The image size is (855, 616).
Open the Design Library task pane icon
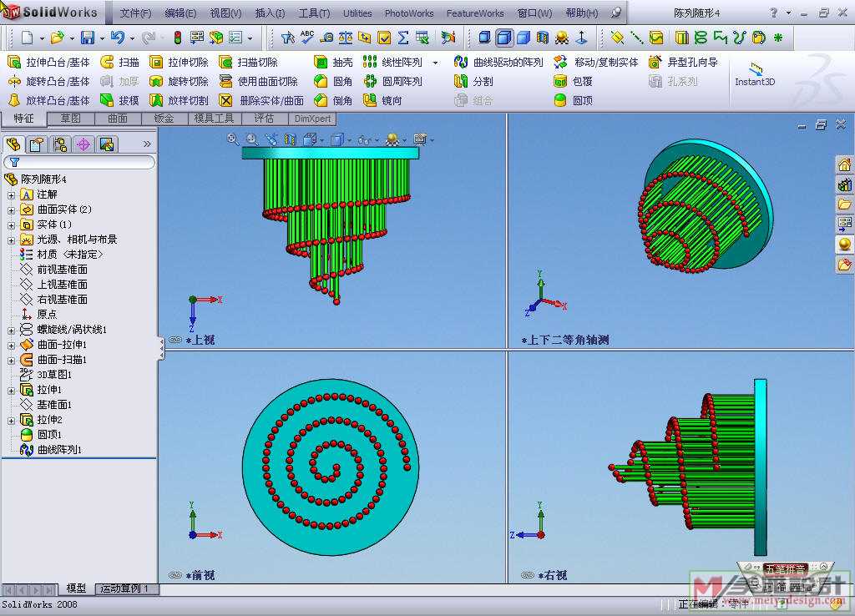tap(844, 184)
